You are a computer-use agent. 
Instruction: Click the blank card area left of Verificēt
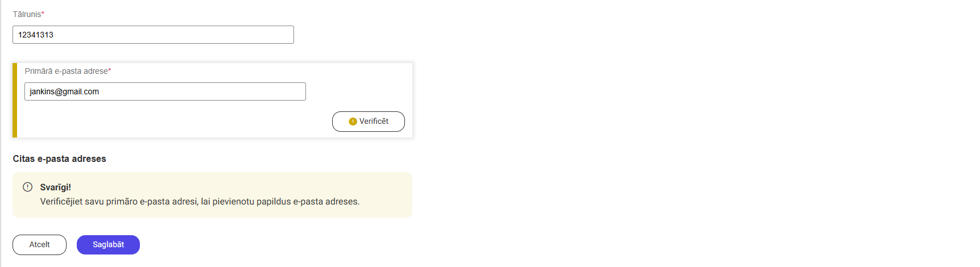[x=171, y=122]
